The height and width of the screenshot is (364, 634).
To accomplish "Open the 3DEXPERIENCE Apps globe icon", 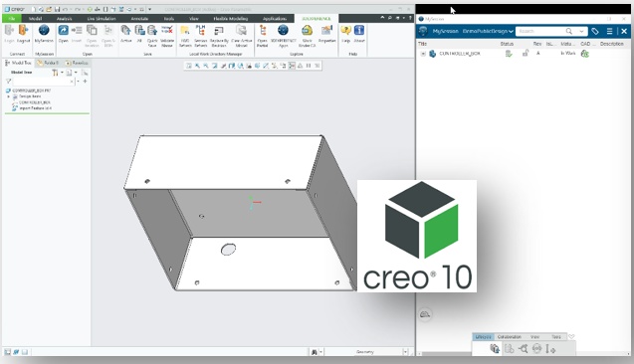I will [283, 30].
